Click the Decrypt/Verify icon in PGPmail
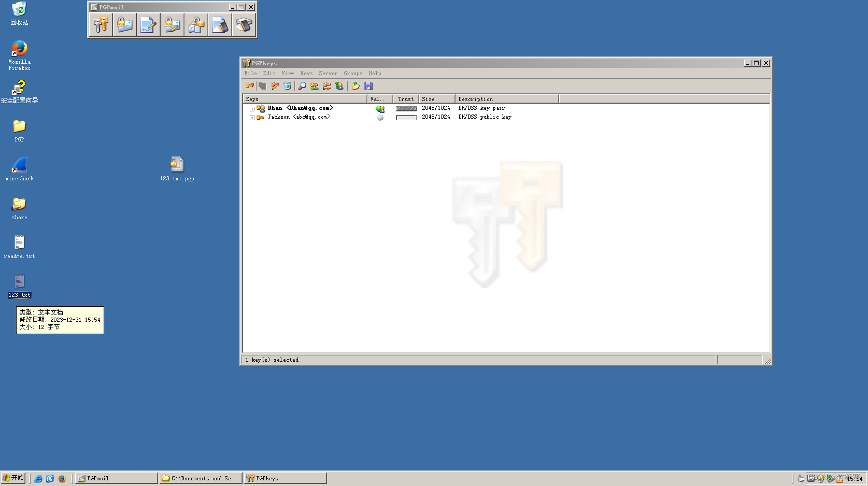Viewport: 868px width, 486px height. (x=196, y=24)
